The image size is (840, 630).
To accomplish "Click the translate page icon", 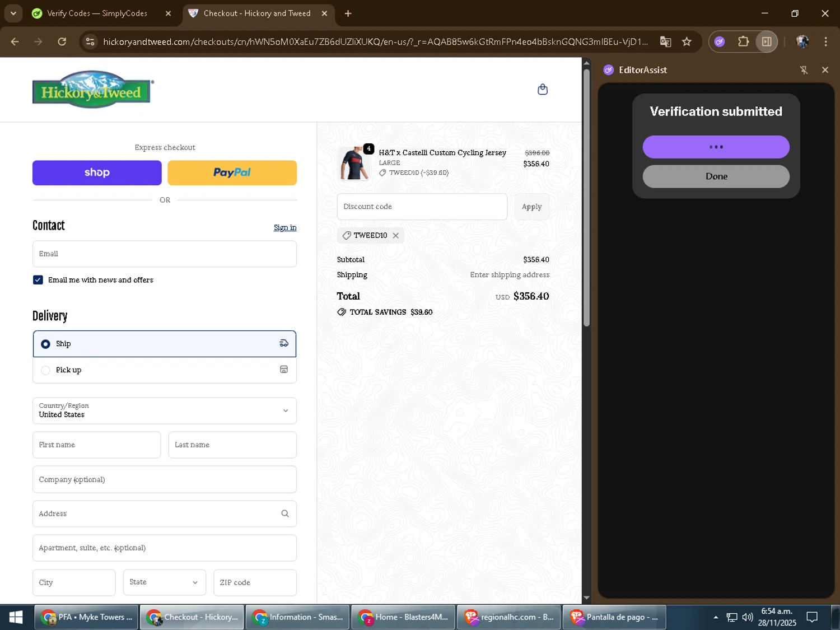I will 665,41.
